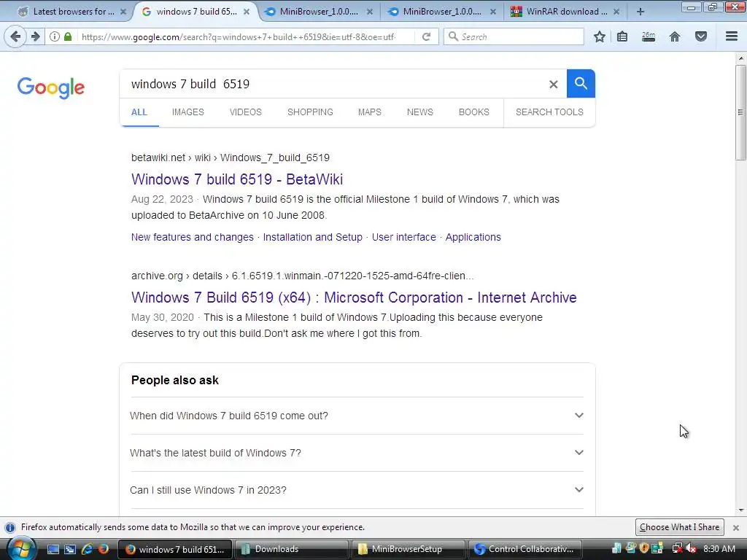The height and width of the screenshot is (560, 747).
Task: Click the Firefox toolbar Search box
Action: click(514, 36)
